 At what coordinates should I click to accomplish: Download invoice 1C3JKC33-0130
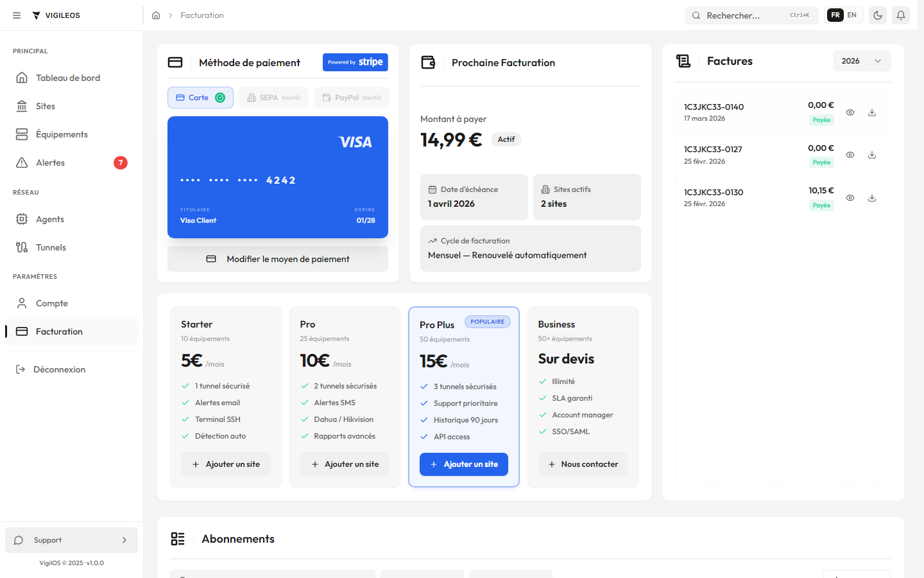point(872,198)
